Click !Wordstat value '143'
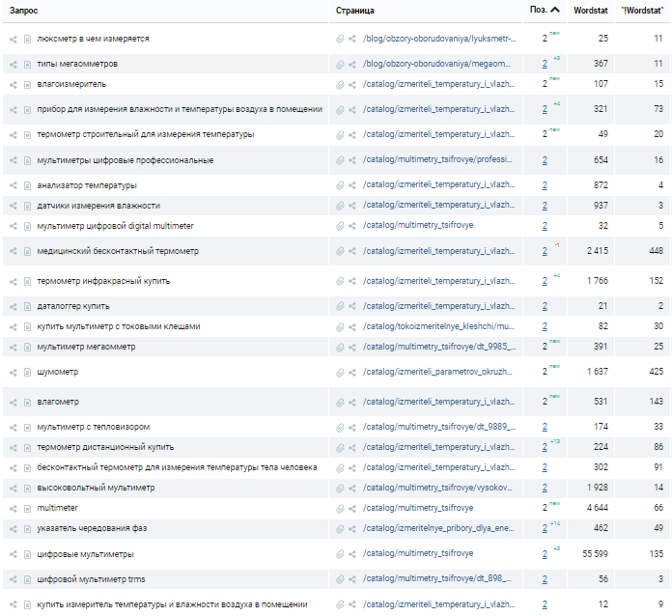 (657, 402)
